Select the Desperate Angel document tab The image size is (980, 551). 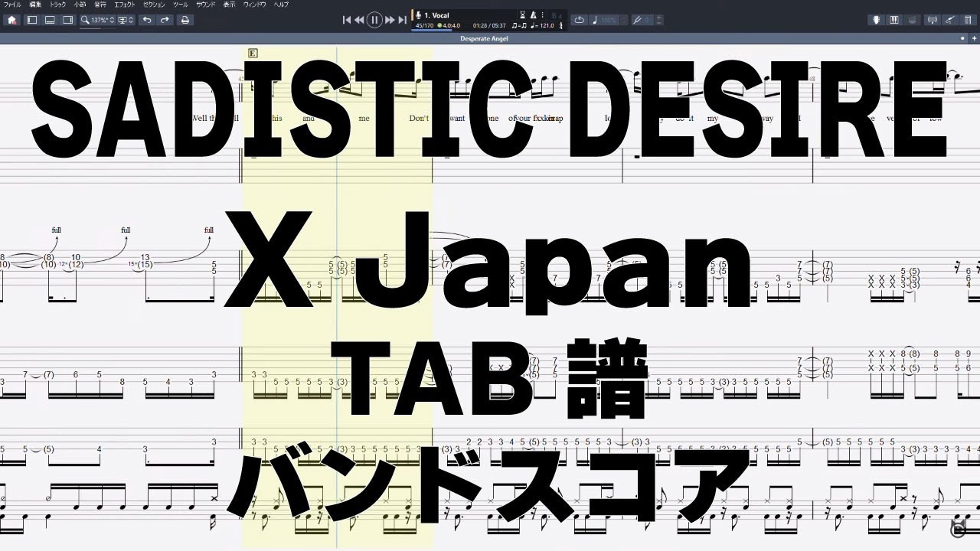point(484,38)
